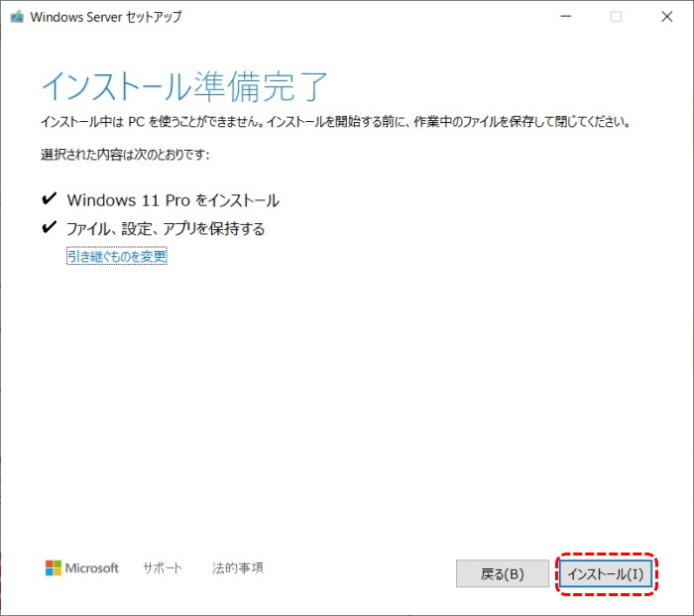Open the 法的事項 link
This screenshot has width=694, height=616.
tap(238, 567)
